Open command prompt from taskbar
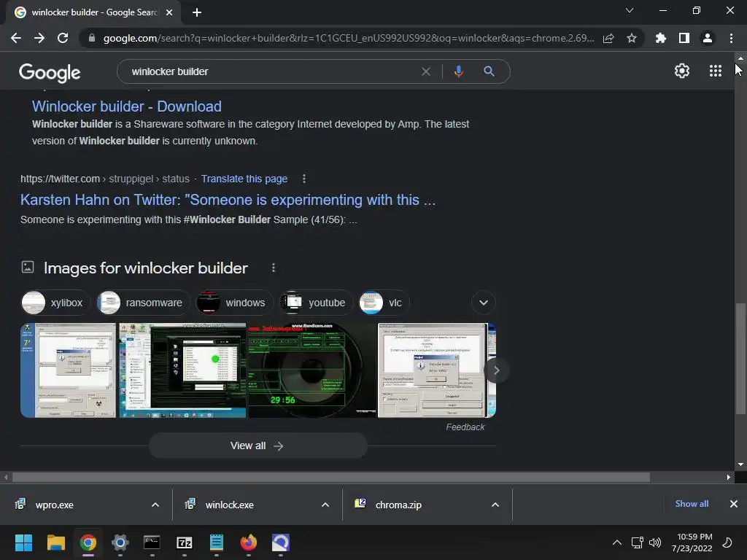This screenshot has height=560, width=747. click(152, 542)
